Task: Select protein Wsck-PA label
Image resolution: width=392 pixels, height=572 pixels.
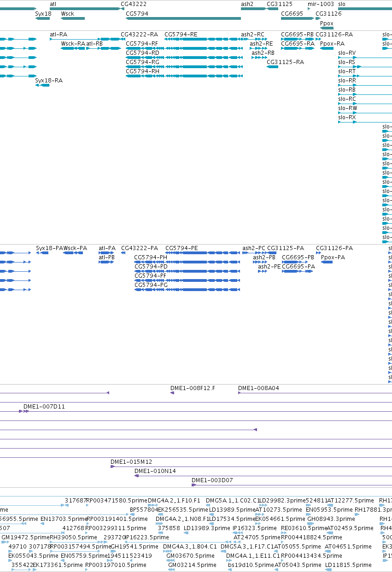Action: [75, 248]
